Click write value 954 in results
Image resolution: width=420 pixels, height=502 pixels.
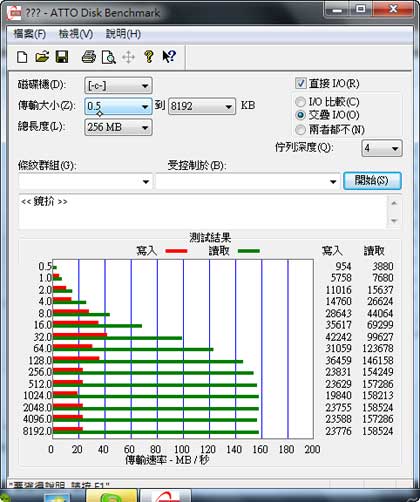coord(343,266)
